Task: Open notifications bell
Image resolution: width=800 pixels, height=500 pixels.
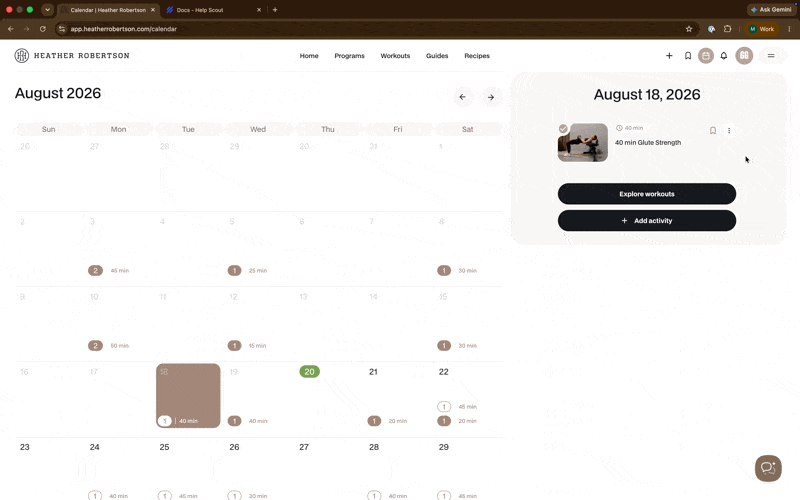Action: (x=723, y=56)
